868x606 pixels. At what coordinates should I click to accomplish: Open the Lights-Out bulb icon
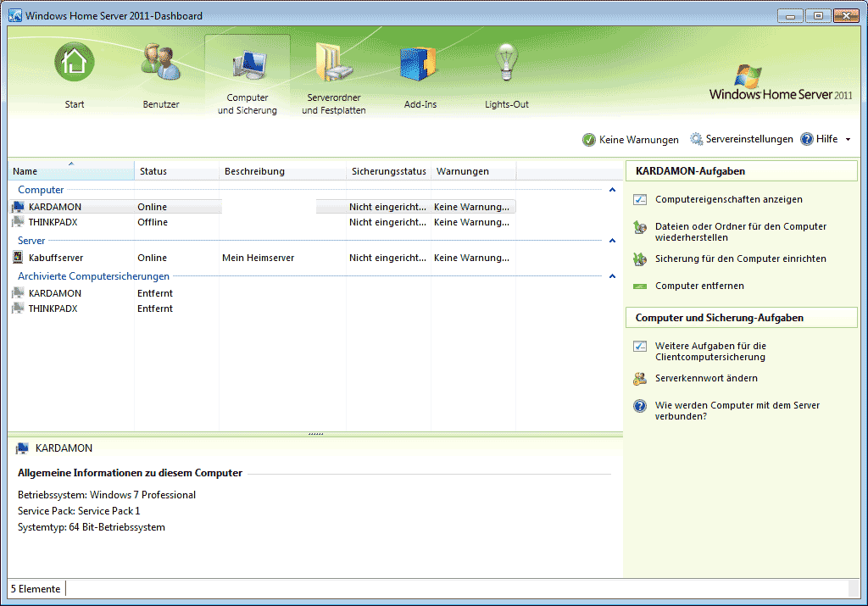coord(506,62)
